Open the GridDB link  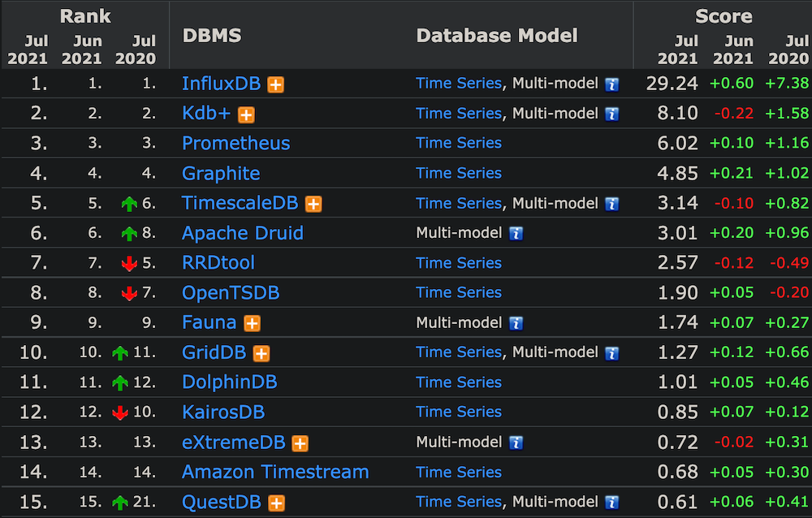(214, 352)
